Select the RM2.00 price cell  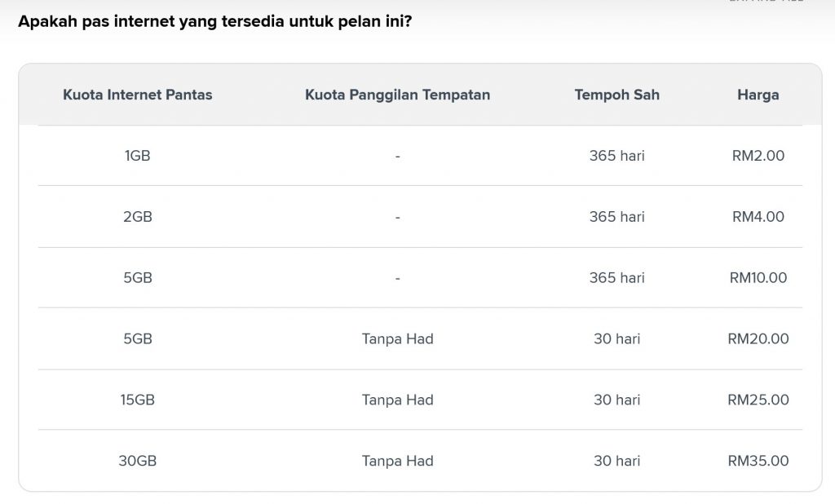758,156
